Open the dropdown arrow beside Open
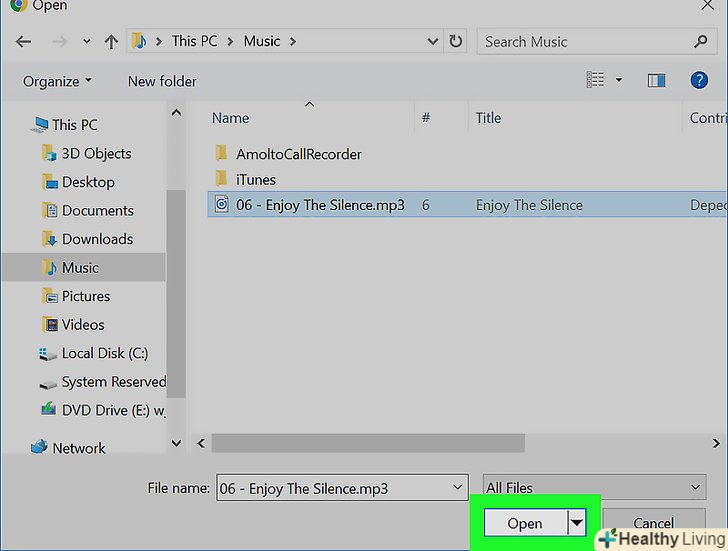 577,523
